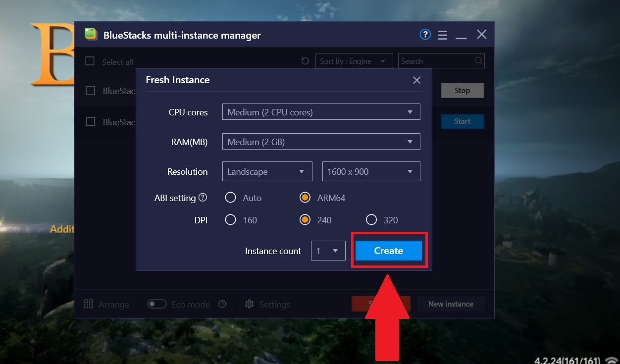Screen dimensions: 620x364
Task: Open the Sort By Engine dropdown
Action: pyautogui.click(x=354, y=61)
